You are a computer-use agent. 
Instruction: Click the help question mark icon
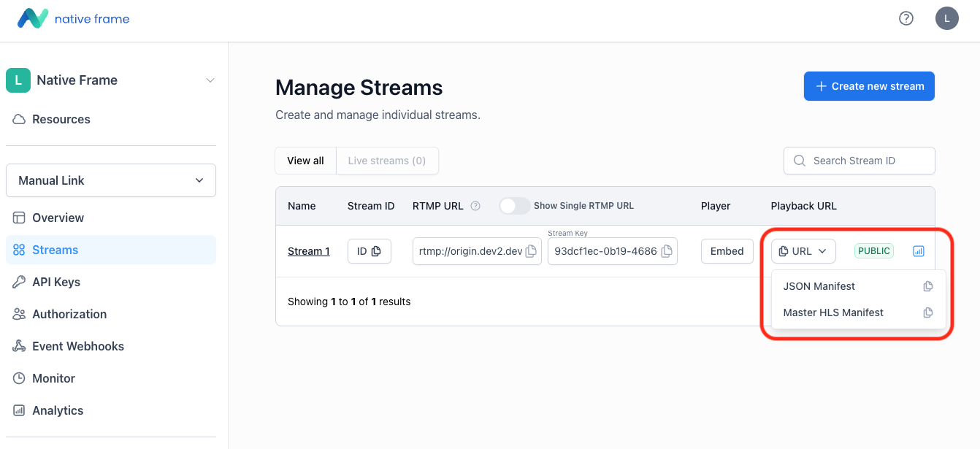[x=906, y=18]
